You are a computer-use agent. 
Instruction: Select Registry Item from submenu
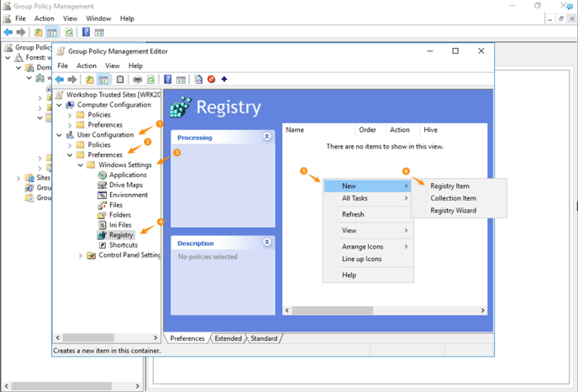459,186
